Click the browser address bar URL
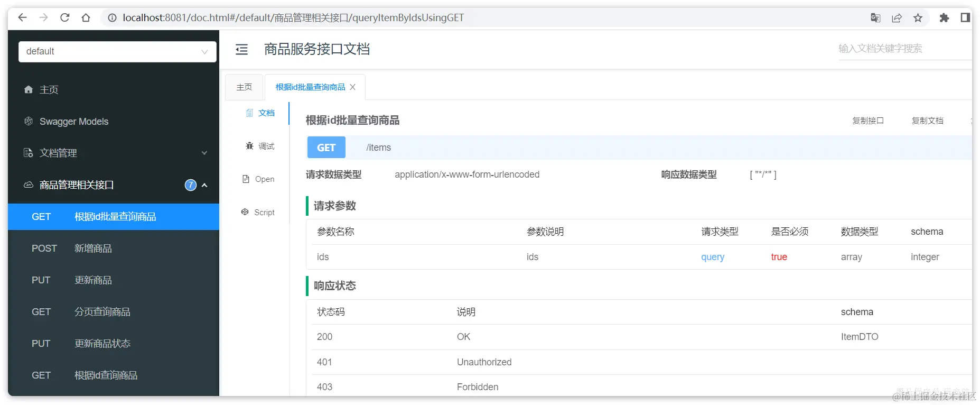 pos(293,18)
